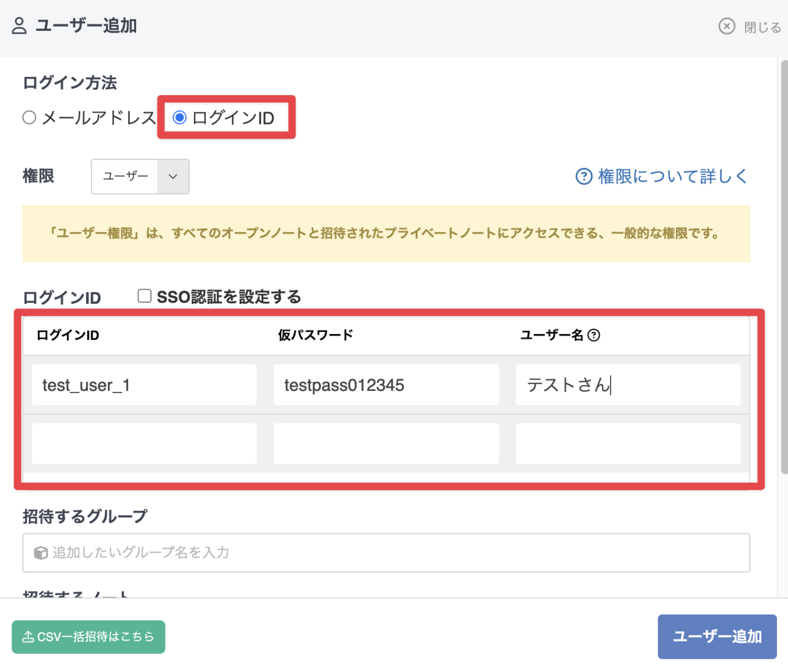Select the ログインID radio button

tap(179, 117)
